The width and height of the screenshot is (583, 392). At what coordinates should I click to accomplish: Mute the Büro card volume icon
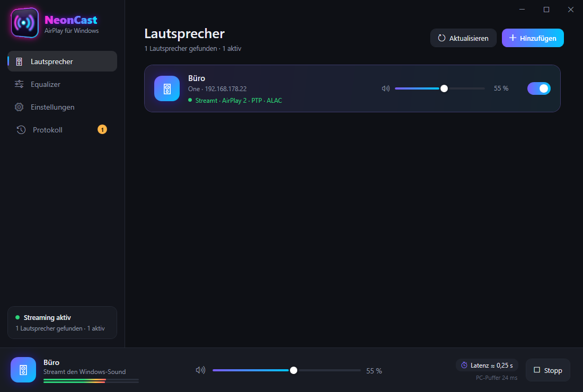pos(385,88)
